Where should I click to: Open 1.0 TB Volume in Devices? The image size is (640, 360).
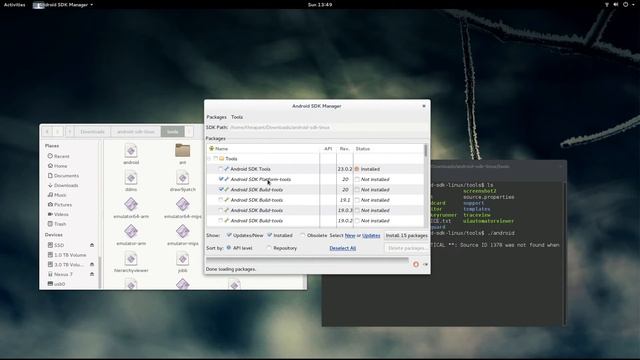click(x=67, y=255)
